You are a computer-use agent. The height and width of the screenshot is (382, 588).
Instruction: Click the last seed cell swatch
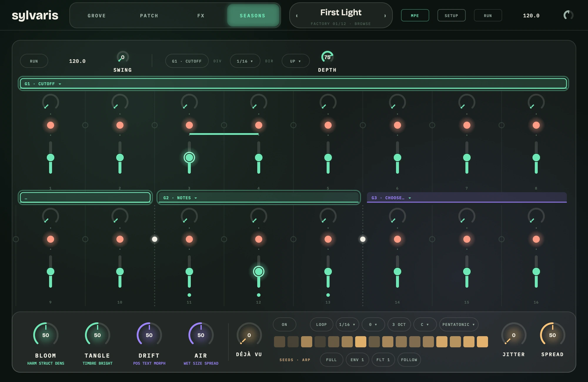[x=482, y=342]
